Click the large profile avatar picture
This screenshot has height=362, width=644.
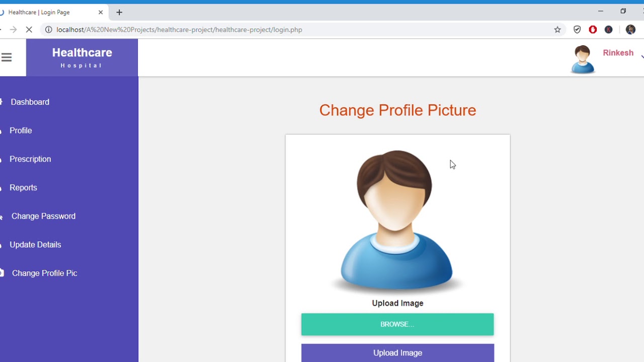(396, 221)
